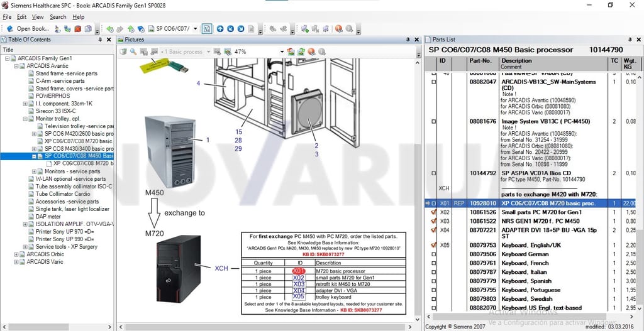Expand the SP CO6 M420/2600 basic node

click(x=35, y=134)
